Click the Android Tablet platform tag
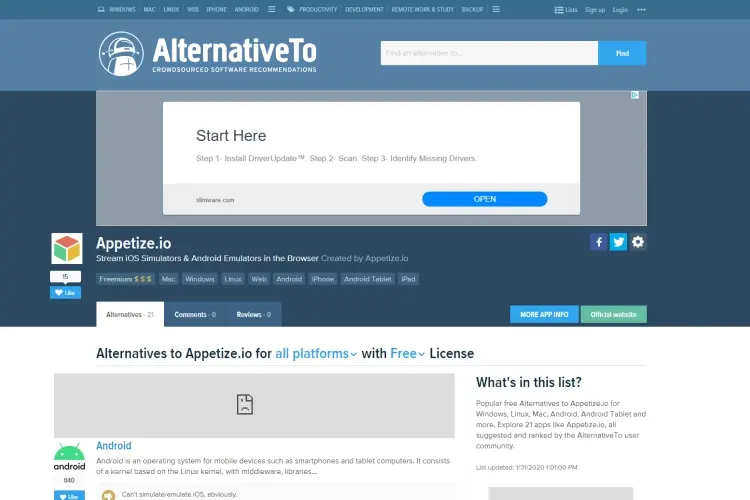 click(x=367, y=279)
